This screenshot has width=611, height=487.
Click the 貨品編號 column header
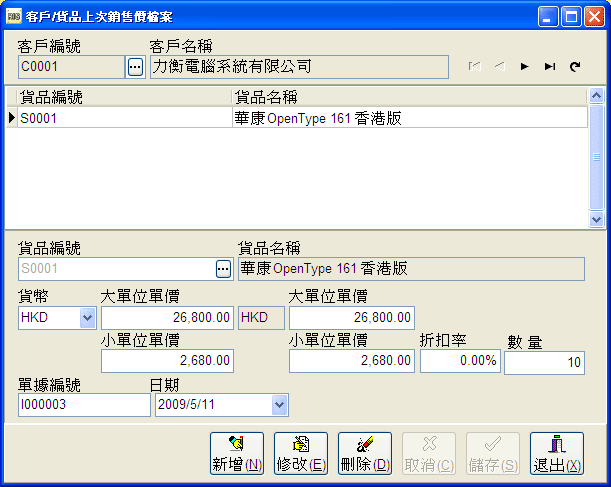point(125,97)
